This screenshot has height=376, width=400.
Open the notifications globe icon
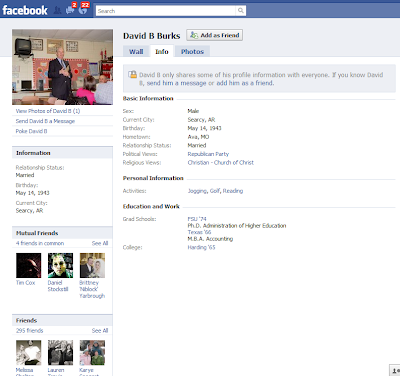[84, 9]
